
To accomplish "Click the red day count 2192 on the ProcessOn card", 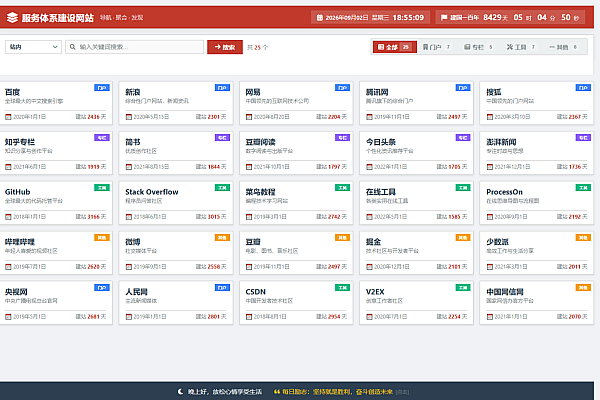I will (x=575, y=217).
